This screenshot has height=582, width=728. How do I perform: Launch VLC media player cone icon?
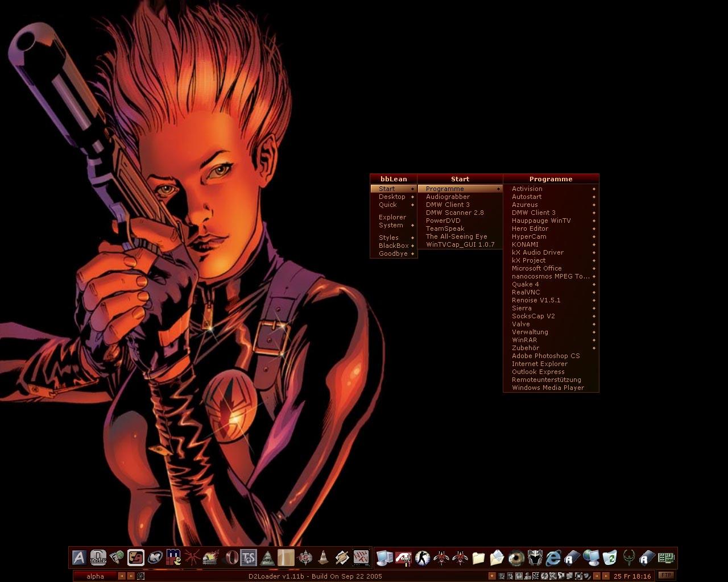323,558
